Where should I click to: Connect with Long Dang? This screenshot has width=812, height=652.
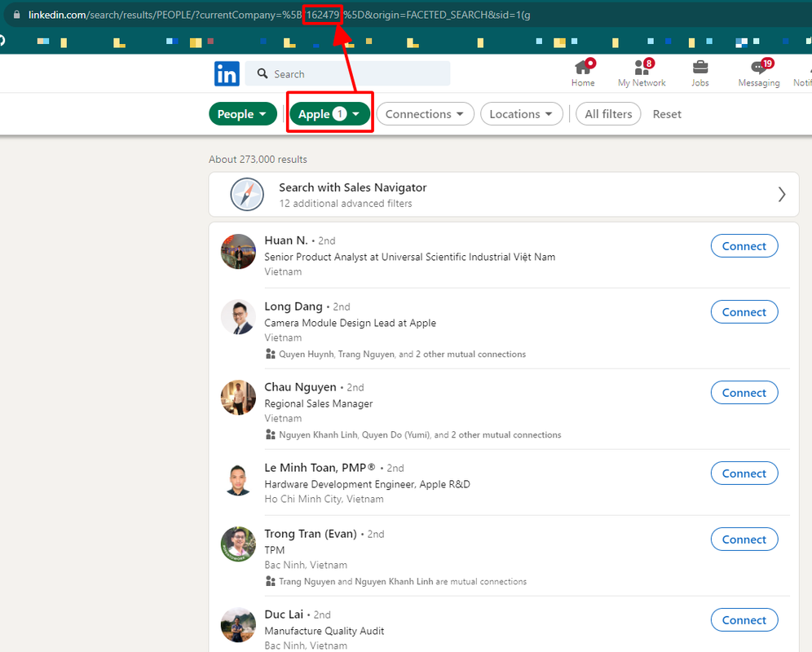(744, 312)
